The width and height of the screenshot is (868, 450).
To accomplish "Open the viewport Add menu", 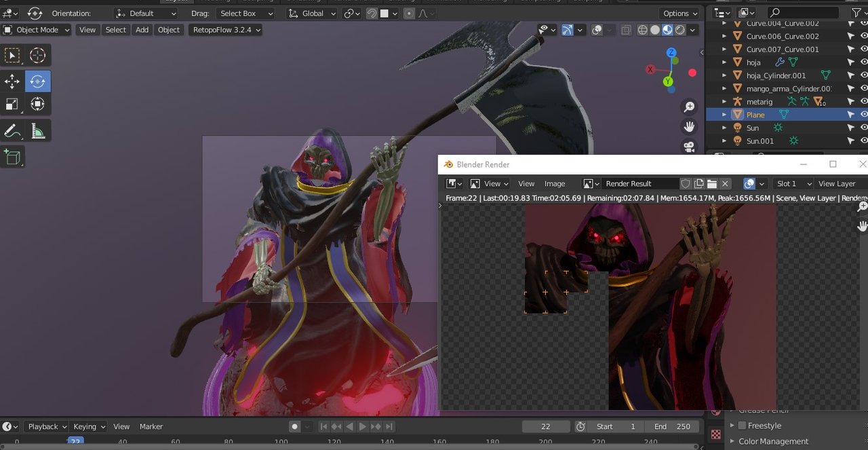I will (142, 30).
